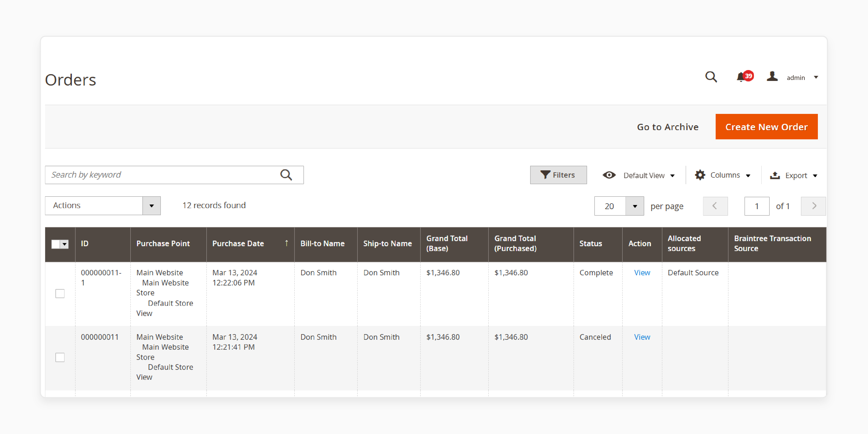Viewport: 868px width, 434px height.
Task: Click the '12 records found' text
Action: (214, 205)
